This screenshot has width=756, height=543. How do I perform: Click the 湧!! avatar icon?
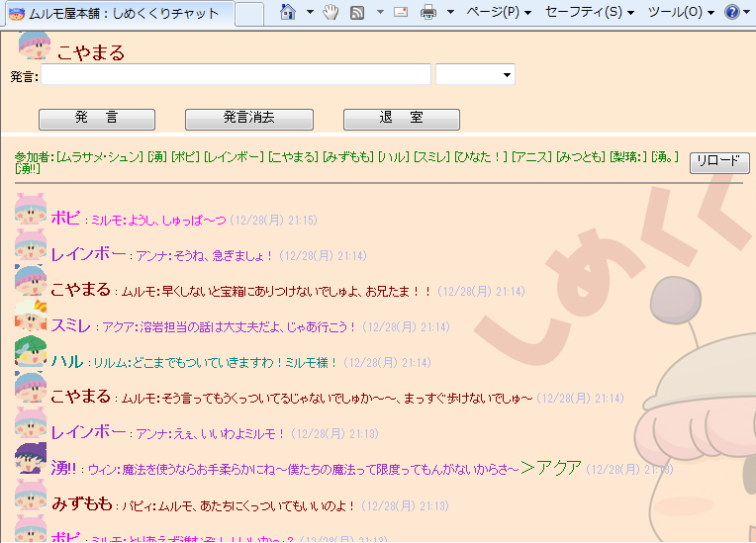31,459
